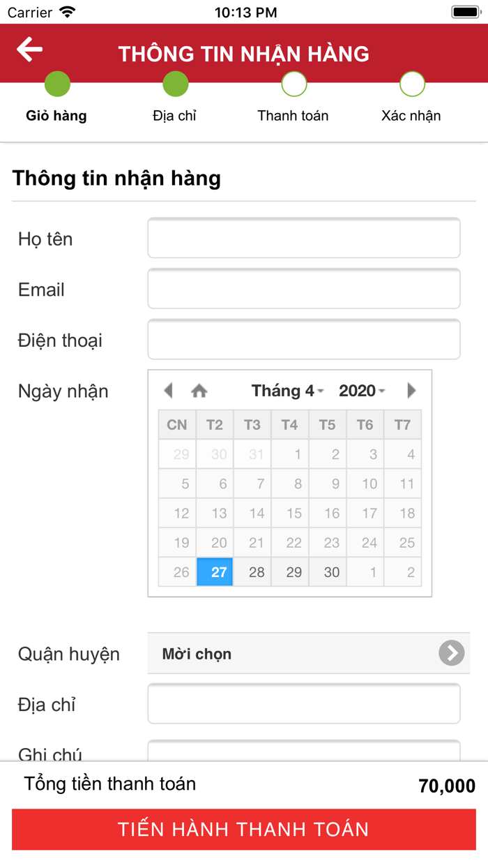The image size is (488, 868).
Task: Select the Xác nhận step indicator circle
Action: [x=412, y=83]
